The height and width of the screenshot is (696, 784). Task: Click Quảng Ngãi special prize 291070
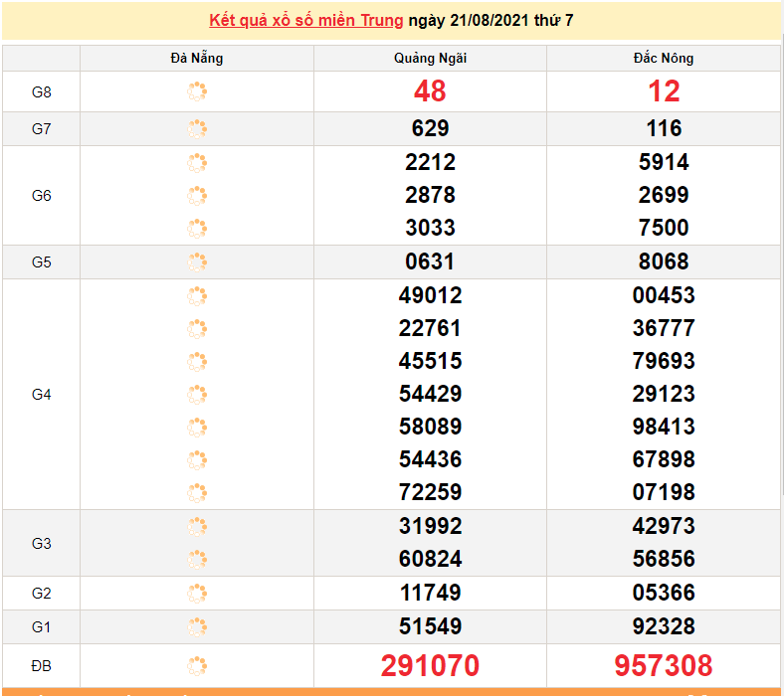[x=430, y=665]
